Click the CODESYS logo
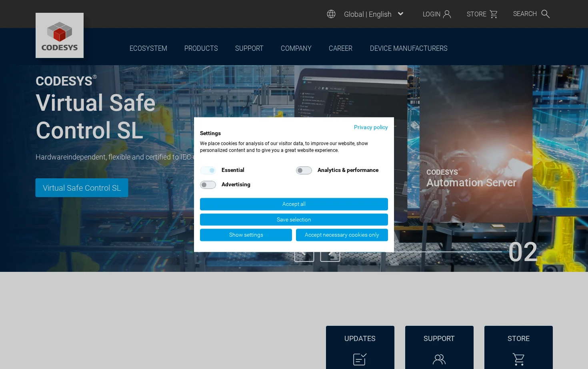The width and height of the screenshot is (588, 369). 60,35
